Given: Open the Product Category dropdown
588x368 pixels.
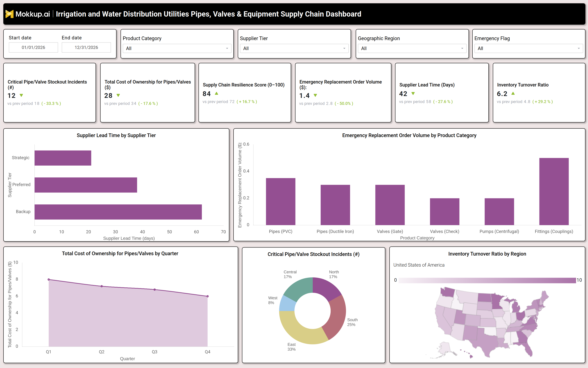Looking at the screenshot, I should [177, 48].
